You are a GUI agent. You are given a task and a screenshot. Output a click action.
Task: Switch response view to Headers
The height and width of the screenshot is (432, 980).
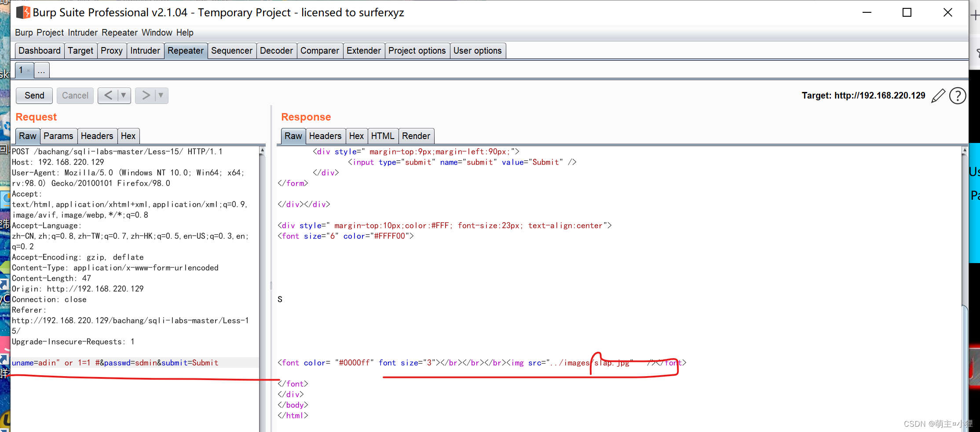pos(325,136)
